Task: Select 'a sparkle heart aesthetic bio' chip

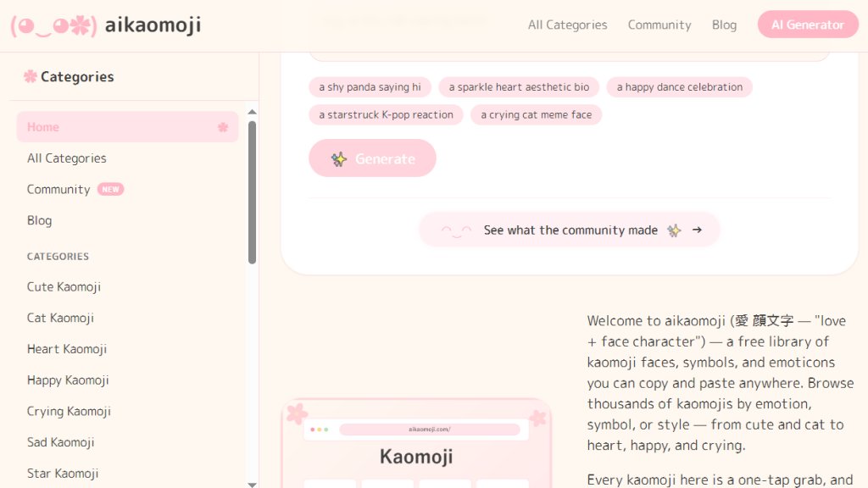Action: pyautogui.click(x=519, y=87)
